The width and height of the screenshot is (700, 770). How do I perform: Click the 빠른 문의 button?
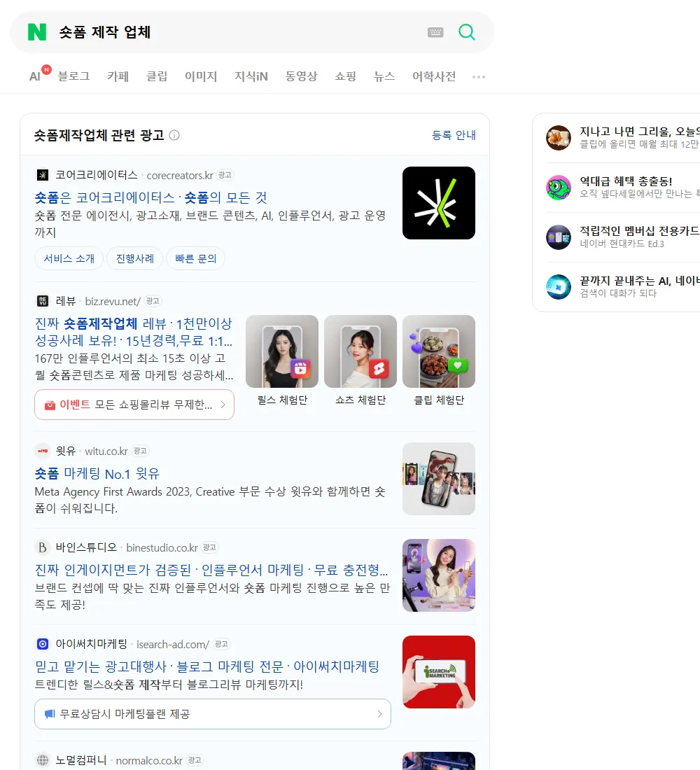pos(195,258)
